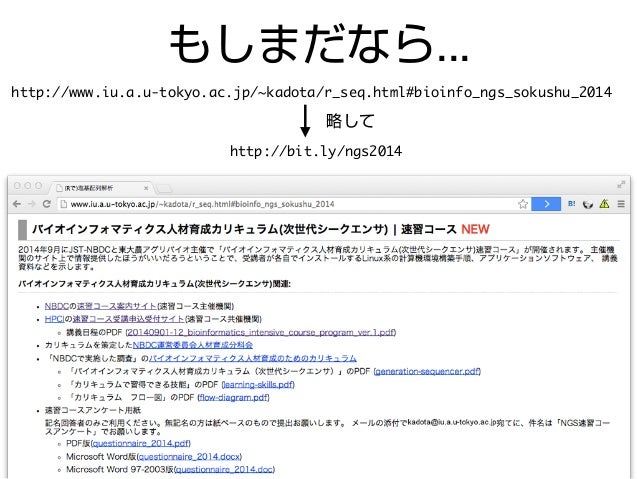
Task: Toggle fullscreen with the window's expand arrows icon
Action: coord(621,184)
